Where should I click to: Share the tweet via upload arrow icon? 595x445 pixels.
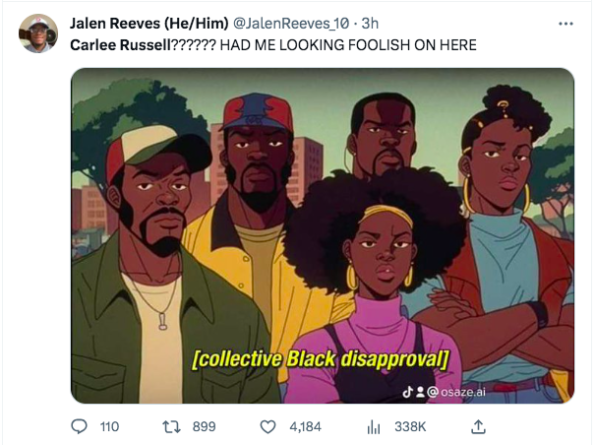click(478, 426)
